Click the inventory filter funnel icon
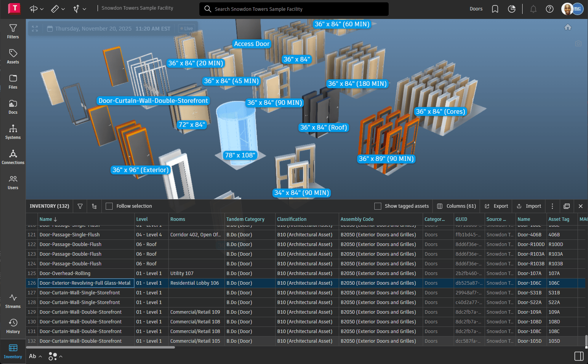The height and width of the screenshot is (364, 588). [80, 206]
